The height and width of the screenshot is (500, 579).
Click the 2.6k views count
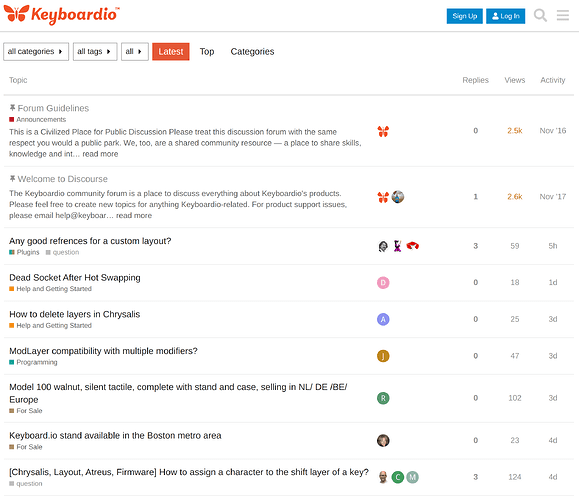point(514,197)
